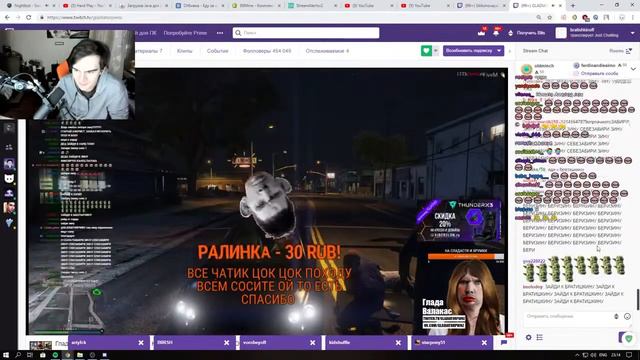Click the ThunderX3 discount banner on stream

pyautogui.click(x=459, y=221)
